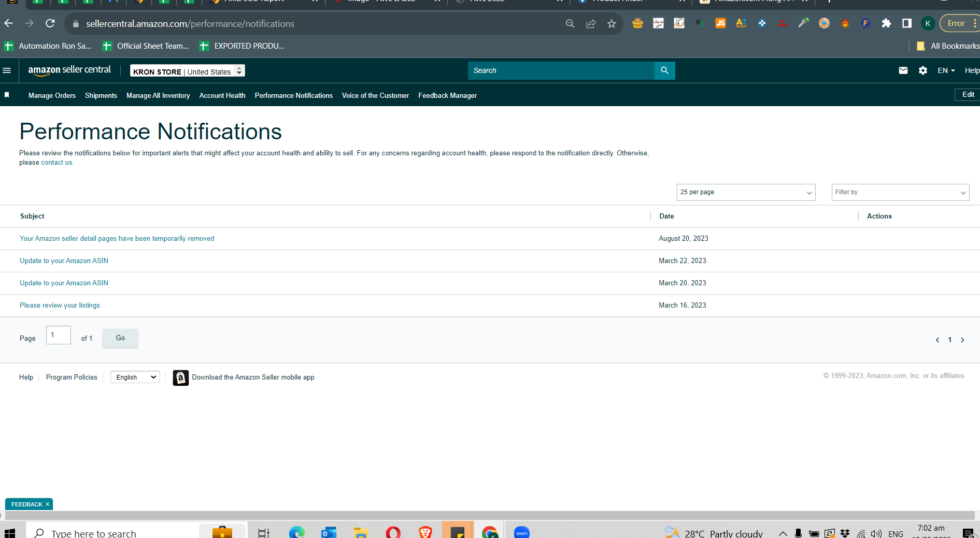
Task: Click the browser back arrow
Action: point(9,23)
